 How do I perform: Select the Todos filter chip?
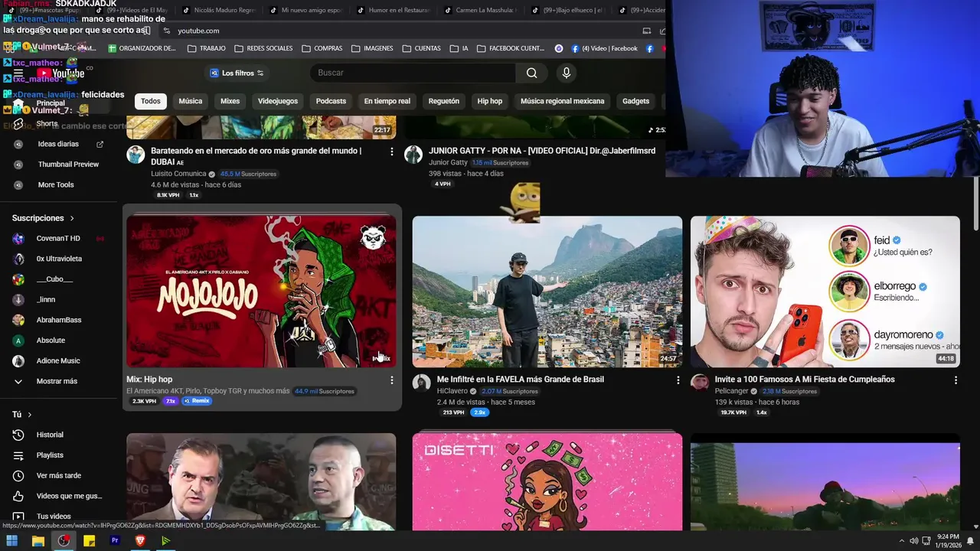point(151,101)
